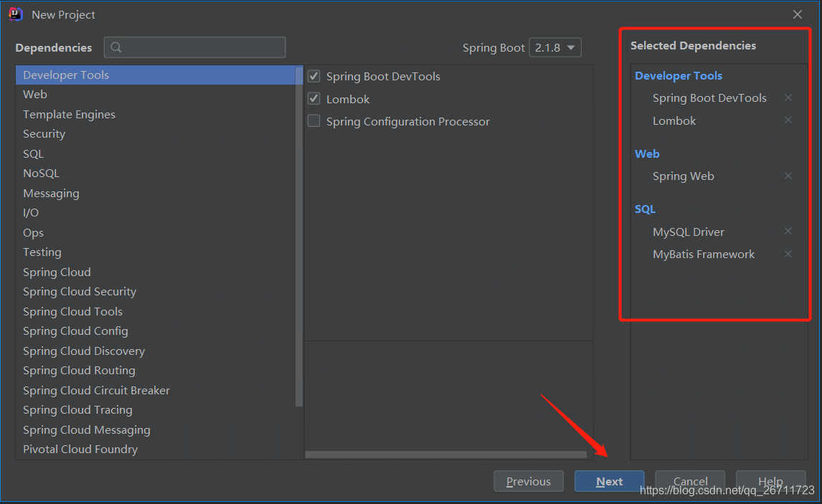Open Template Engines category
Image resolution: width=822 pixels, height=504 pixels.
coord(159,114)
